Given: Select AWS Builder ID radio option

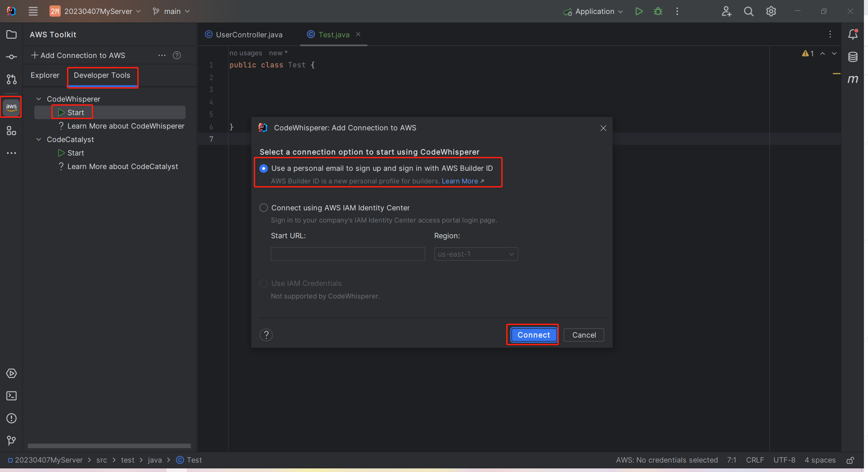Looking at the screenshot, I should point(264,168).
